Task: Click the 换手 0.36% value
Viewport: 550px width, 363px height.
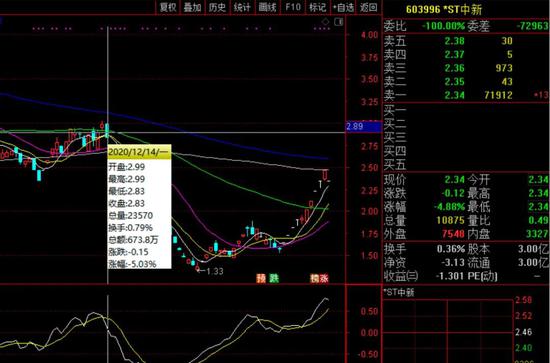Action: coord(451,249)
